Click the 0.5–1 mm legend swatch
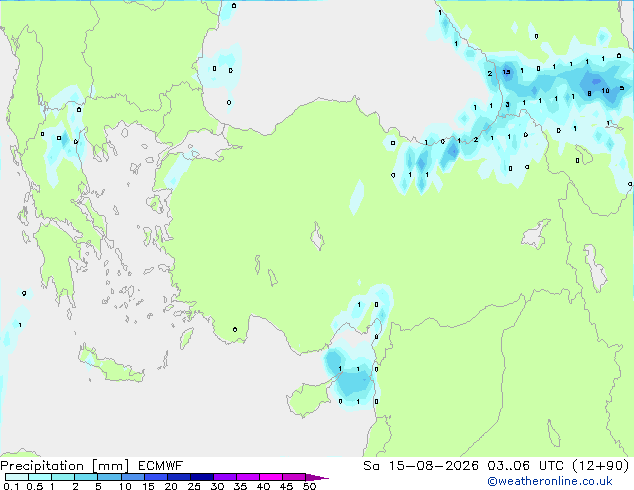The width and height of the screenshot is (634, 490). (40, 477)
